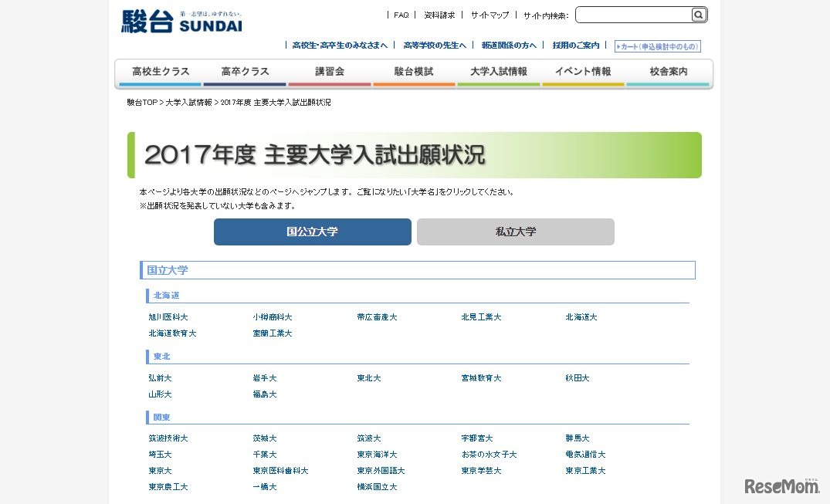Image resolution: width=830 pixels, height=504 pixels.
Task: Click the 北海道大 university link
Action: 581,316
